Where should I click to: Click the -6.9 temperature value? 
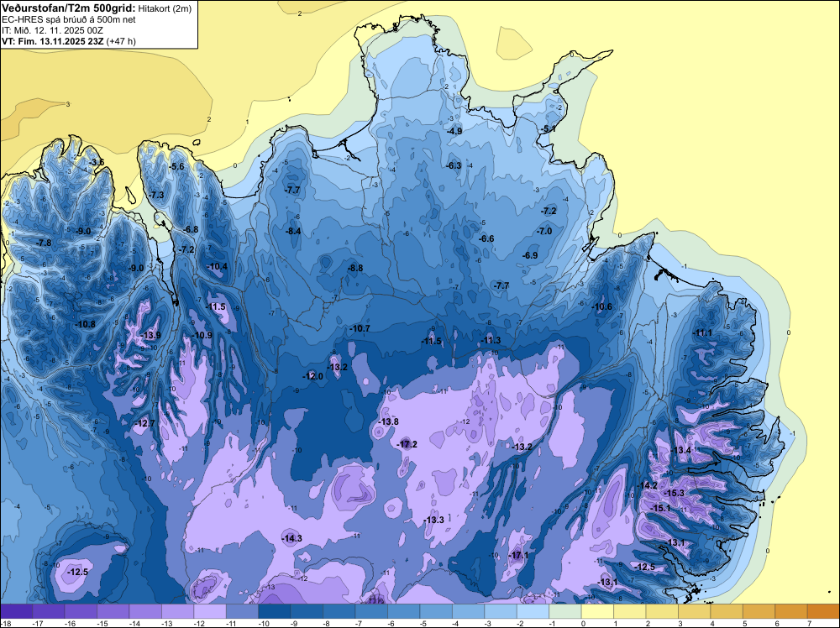pyautogui.click(x=530, y=255)
